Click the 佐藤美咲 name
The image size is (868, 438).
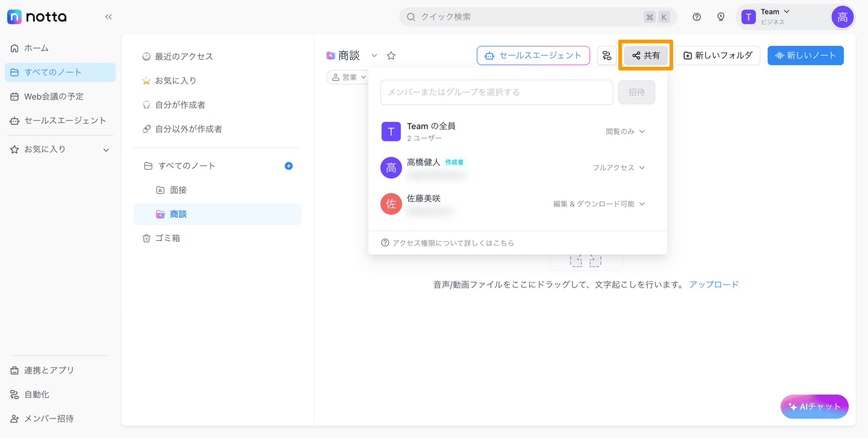pos(423,198)
